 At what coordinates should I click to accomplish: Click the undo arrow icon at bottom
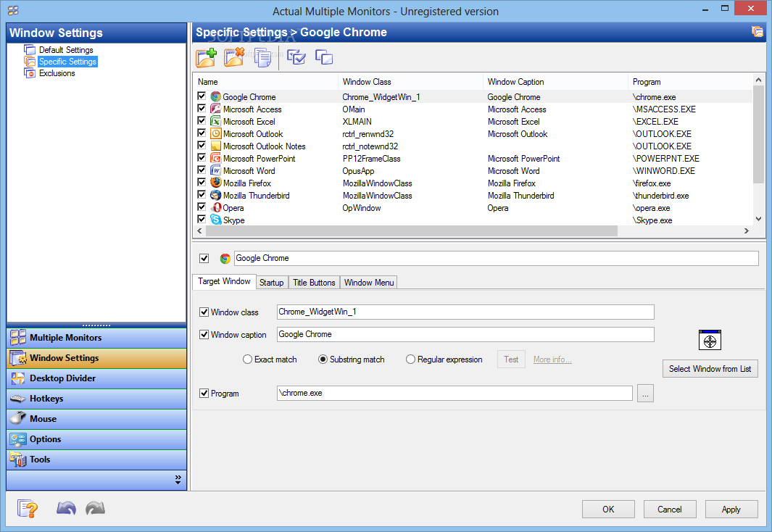click(66, 508)
